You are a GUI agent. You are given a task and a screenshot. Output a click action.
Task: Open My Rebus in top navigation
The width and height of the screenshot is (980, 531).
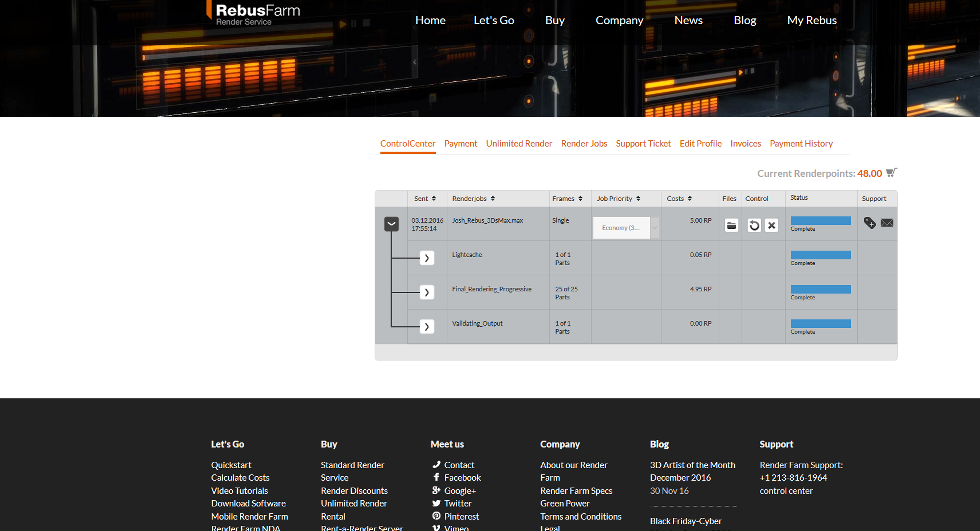click(x=812, y=20)
